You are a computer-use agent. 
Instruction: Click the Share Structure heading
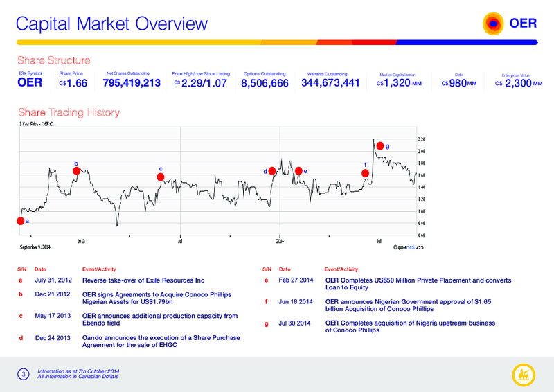coord(54,60)
